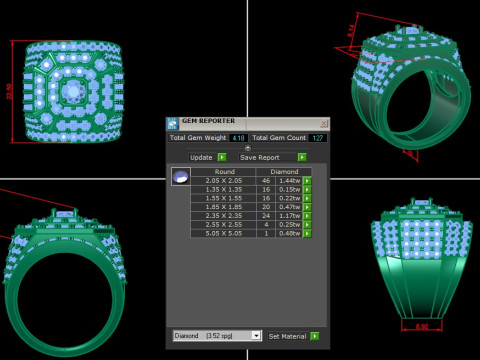Click the center stone in the top view ring
Image resolution: width=480 pixels, height=360 pixels.
pyautogui.click(x=73, y=91)
